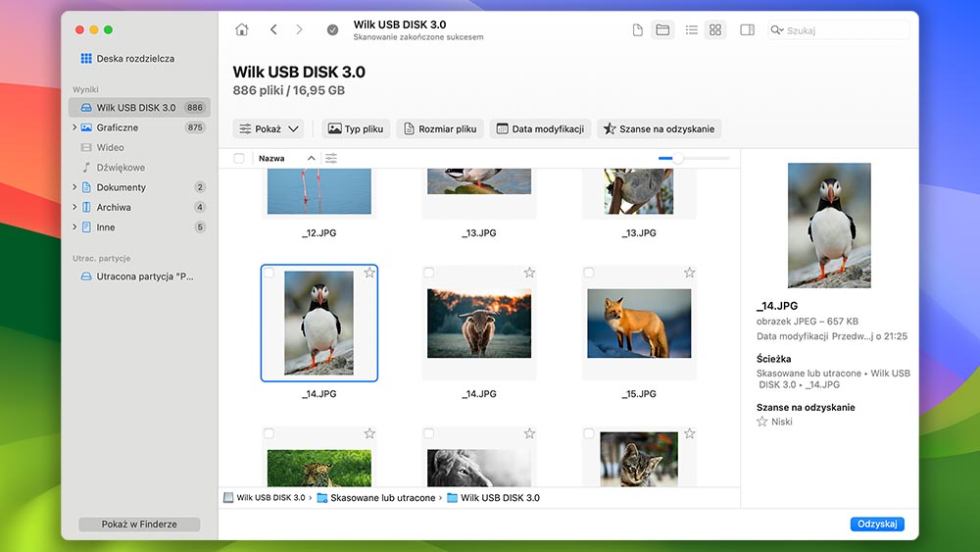Open the Pokaż dropdown filter

(x=269, y=128)
